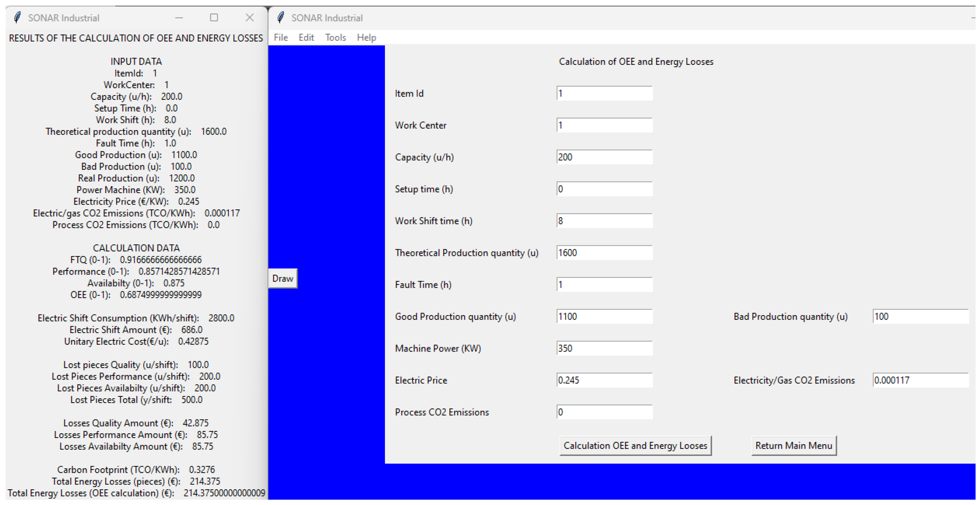Focus the Electricity/Gas CO2 Emissions field
The image size is (980, 505).
(x=920, y=380)
